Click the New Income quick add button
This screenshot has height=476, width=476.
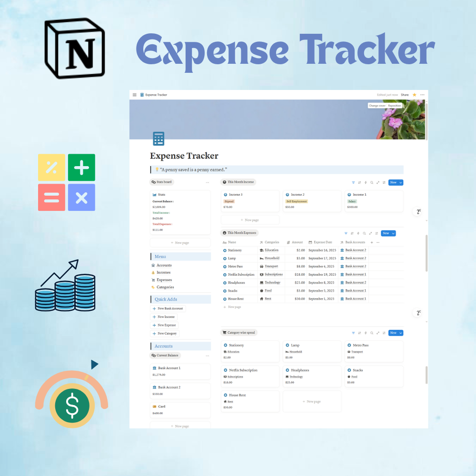164,317
